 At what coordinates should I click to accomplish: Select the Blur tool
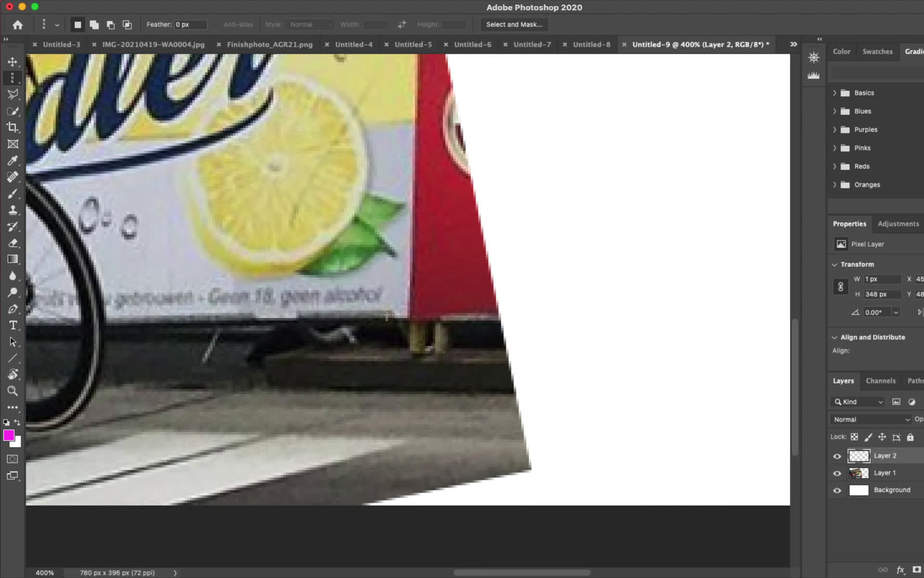click(13, 276)
